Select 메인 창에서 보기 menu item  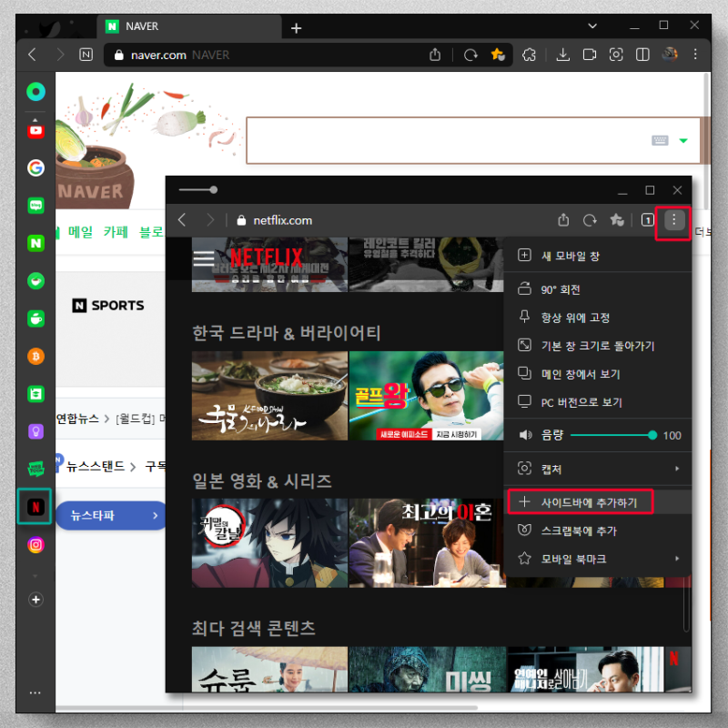click(x=598, y=374)
